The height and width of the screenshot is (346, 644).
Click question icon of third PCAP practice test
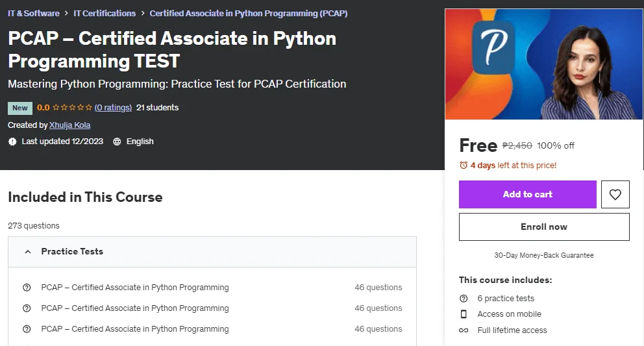click(x=27, y=329)
